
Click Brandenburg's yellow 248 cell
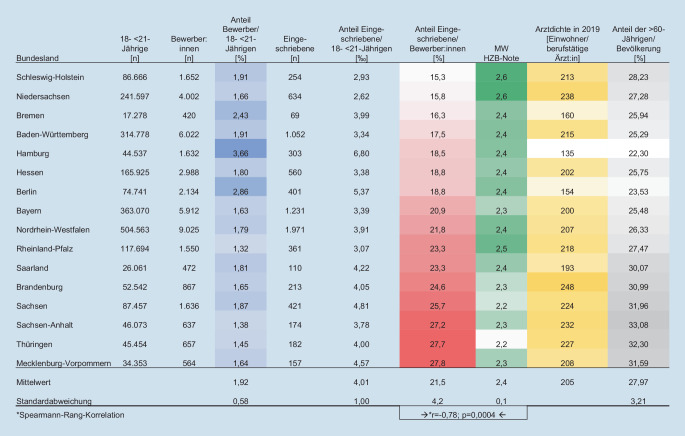[567, 287]
